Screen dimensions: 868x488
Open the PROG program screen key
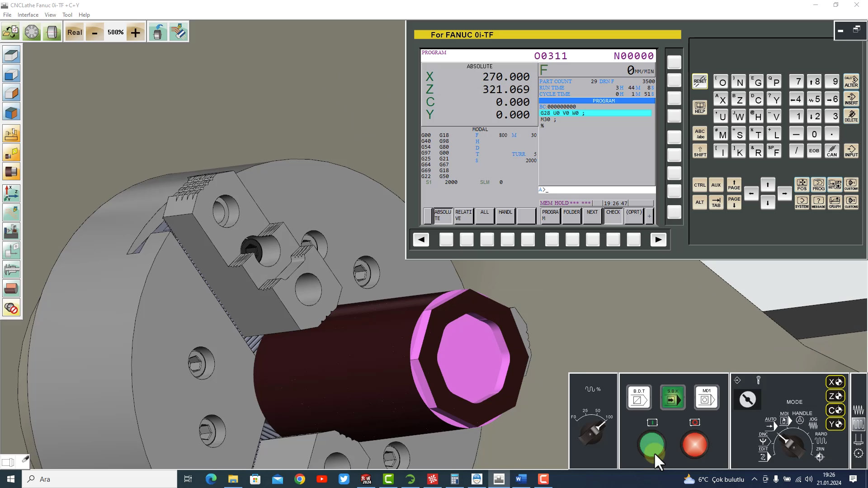pos(818,184)
